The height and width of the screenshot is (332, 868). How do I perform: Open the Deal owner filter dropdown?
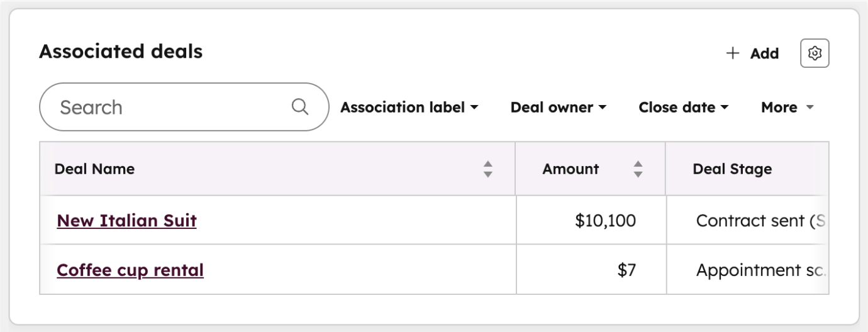(559, 108)
